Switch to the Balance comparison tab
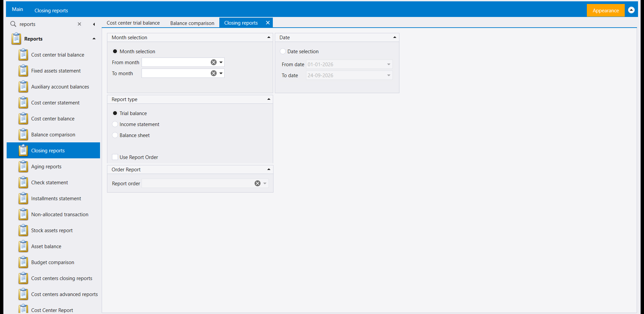 (x=192, y=23)
